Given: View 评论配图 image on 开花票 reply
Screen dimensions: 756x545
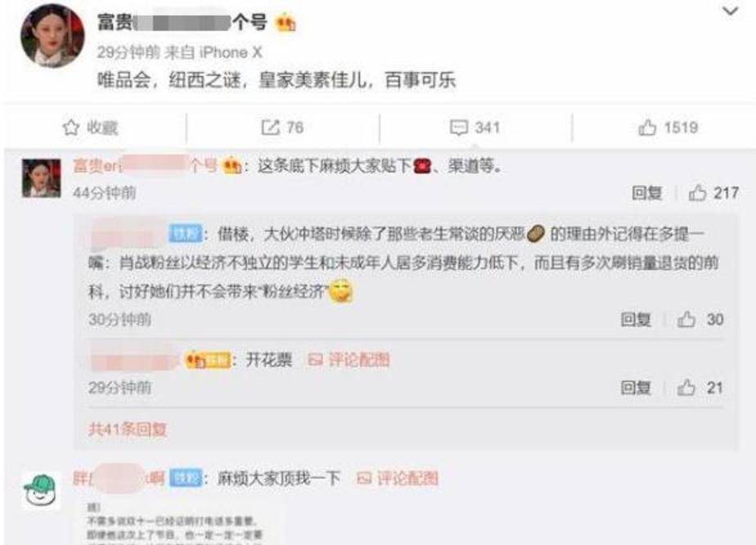Looking at the screenshot, I should (349, 359).
